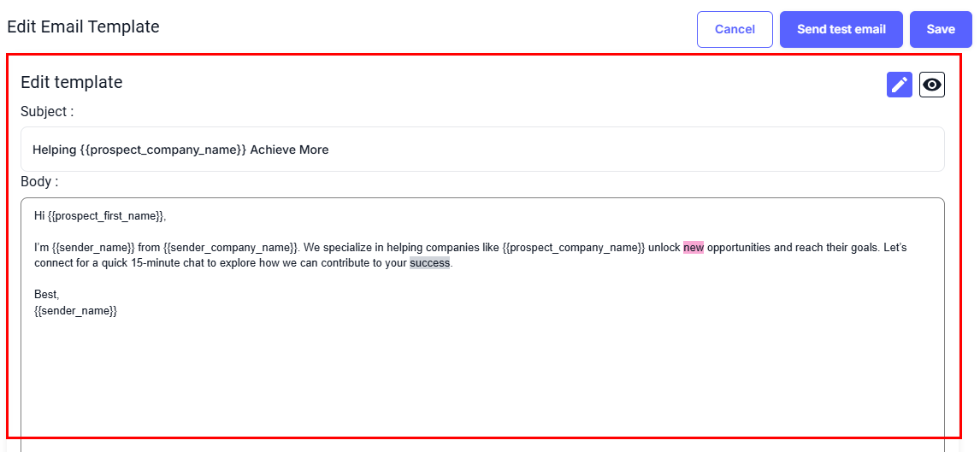Click the "Best," closing line
Image resolution: width=980 pixels, height=452 pixels.
[46, 295]
